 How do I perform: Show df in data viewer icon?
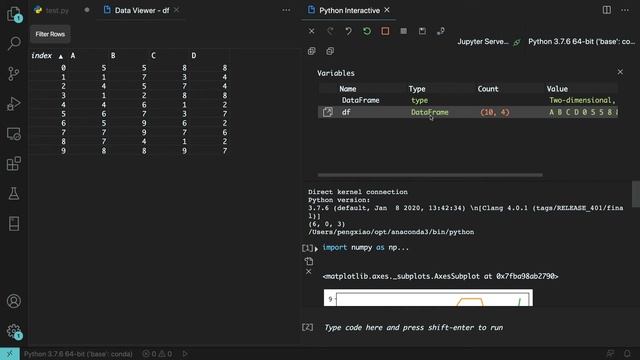pyautogui.click(x=327, y=112)
